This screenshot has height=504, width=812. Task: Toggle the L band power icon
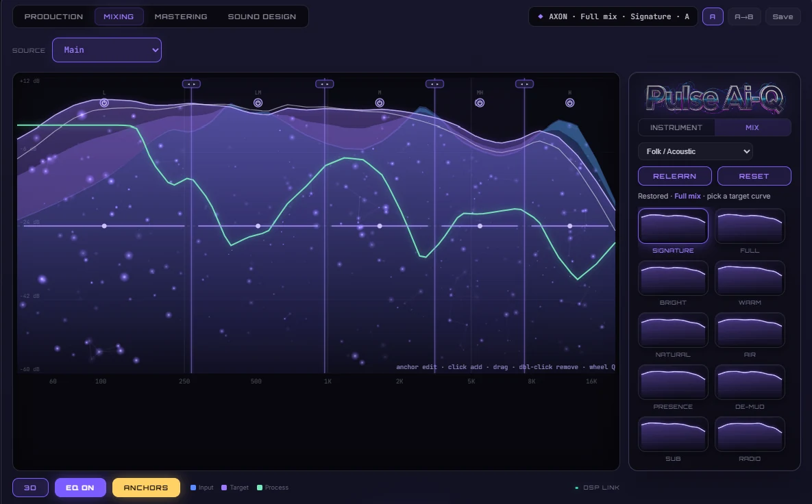coord(104,103)
